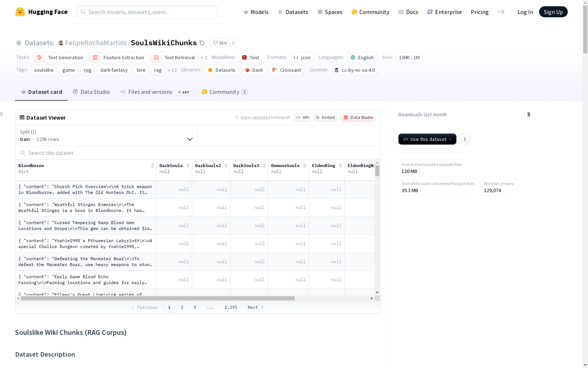Focus the search models, datasets, users field
588x368 pixels.
pyautogui.click(x=147, y=12)
